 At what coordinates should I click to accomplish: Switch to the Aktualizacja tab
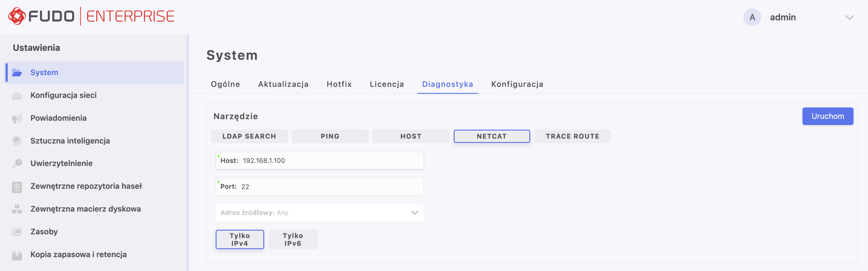283,84
